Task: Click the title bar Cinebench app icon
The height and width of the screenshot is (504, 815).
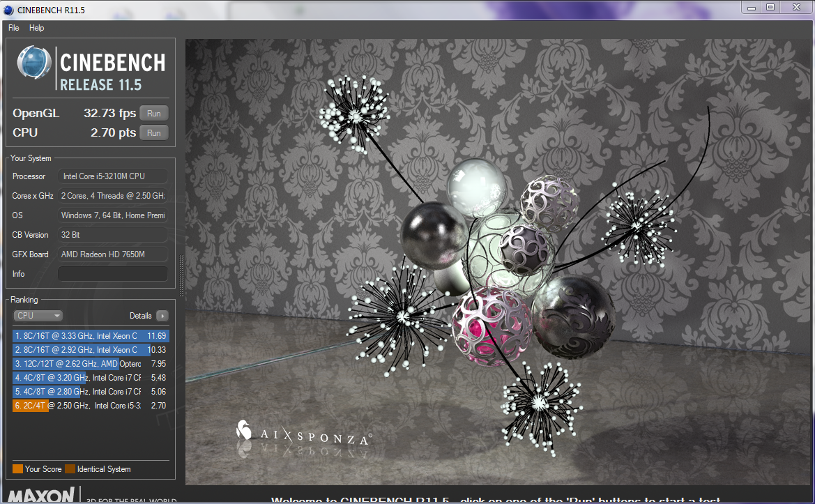Action: pos(8,10)
